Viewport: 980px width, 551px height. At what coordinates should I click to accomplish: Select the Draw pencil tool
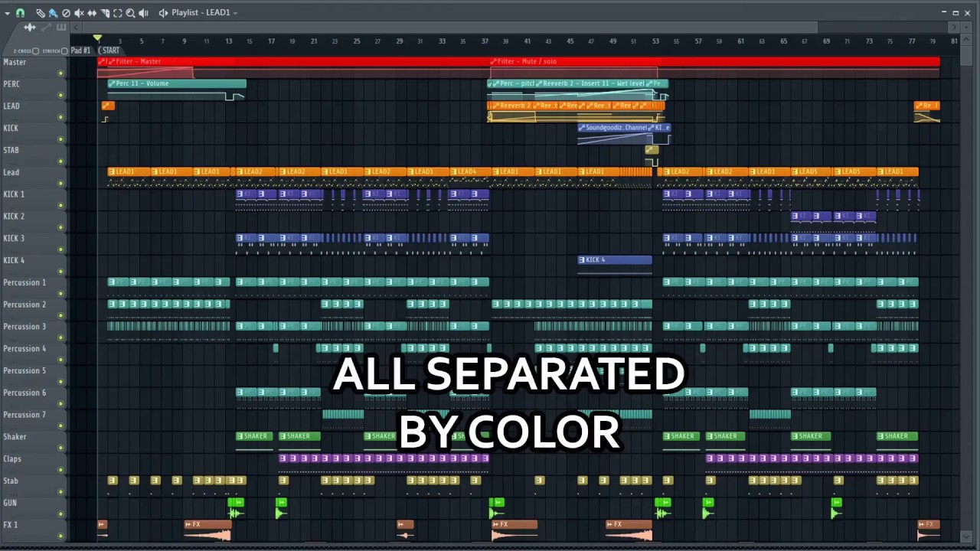(40, 13)
